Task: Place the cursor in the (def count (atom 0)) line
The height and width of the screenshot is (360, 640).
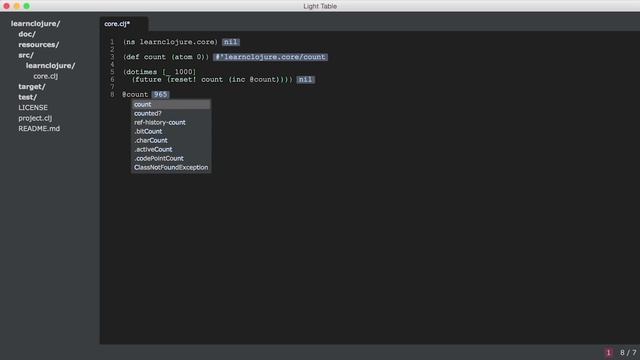Action: [166, 57]
